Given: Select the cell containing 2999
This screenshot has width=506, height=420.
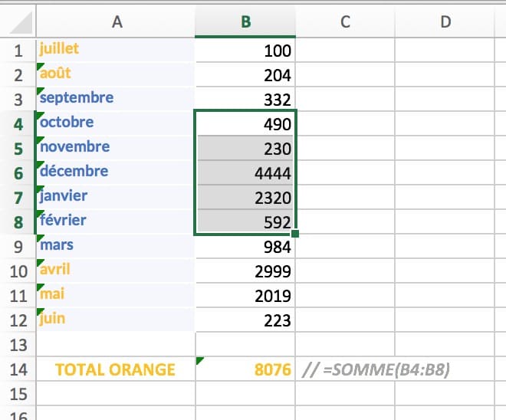Looking at the screenshot, I should [x=245, y=271].
